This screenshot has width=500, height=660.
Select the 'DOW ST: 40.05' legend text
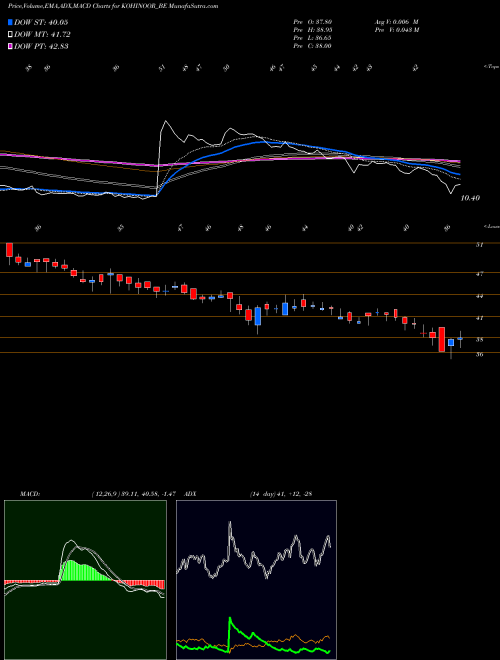(x=41, y=22)
